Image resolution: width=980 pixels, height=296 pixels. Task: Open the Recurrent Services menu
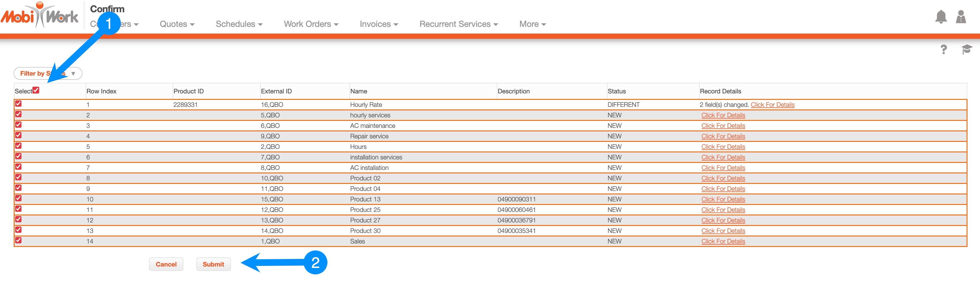458,24
